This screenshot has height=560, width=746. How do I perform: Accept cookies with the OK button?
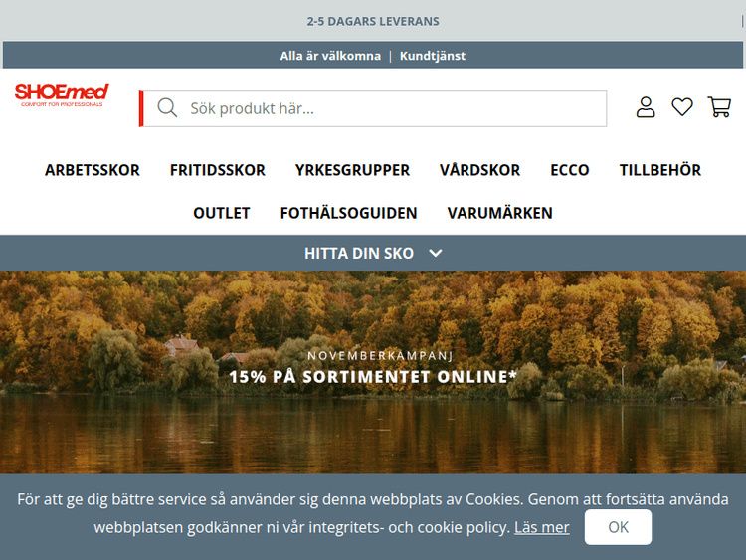tap(618, 527)
